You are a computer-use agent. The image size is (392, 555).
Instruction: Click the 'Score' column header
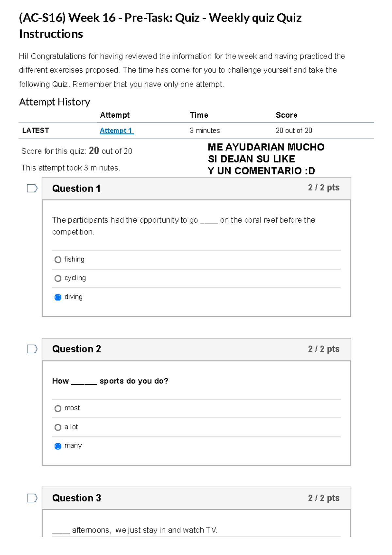(x=286, y=115)
